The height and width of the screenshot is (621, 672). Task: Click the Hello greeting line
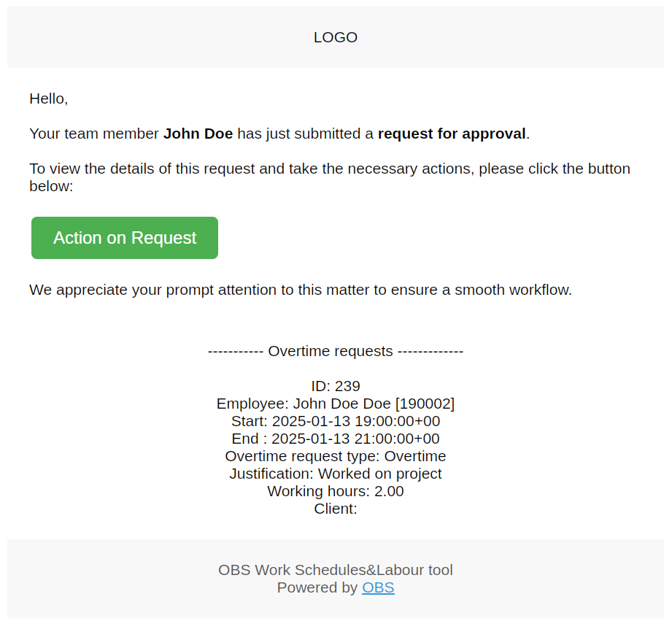pos(49,99)
